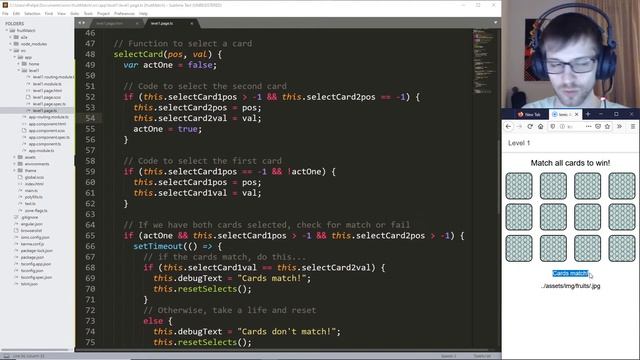Open level1.page.html in sidebar
The image size is (640, 360).
tap(47, 91)
